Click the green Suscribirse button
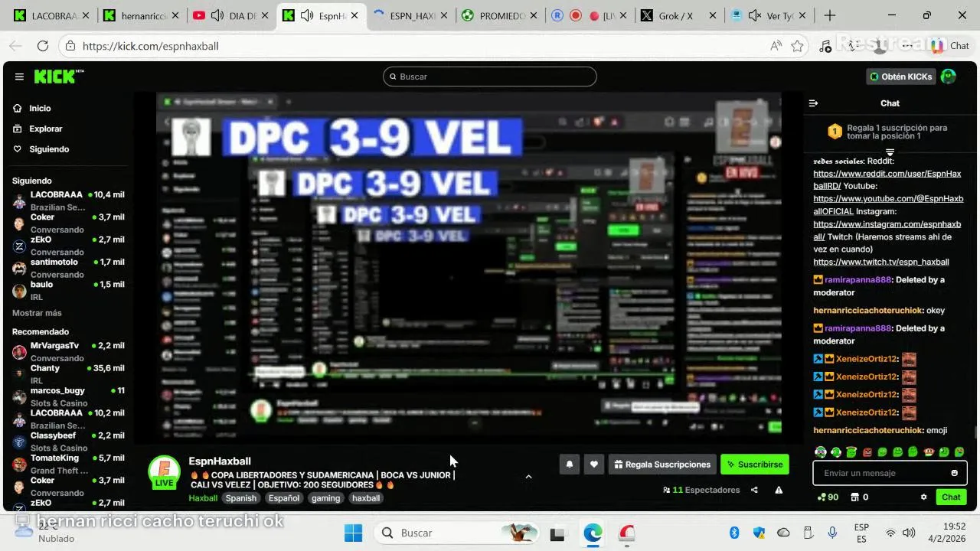 pos(754,465)
